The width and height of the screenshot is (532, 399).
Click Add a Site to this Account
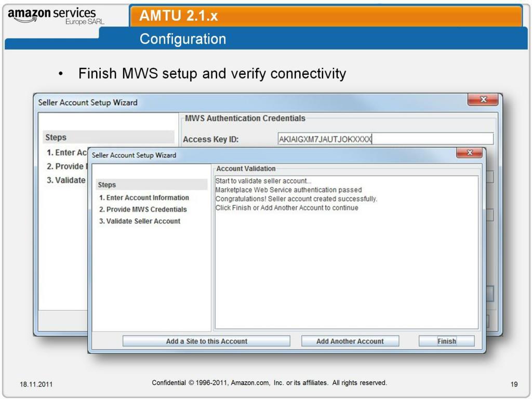click(206, 341)
